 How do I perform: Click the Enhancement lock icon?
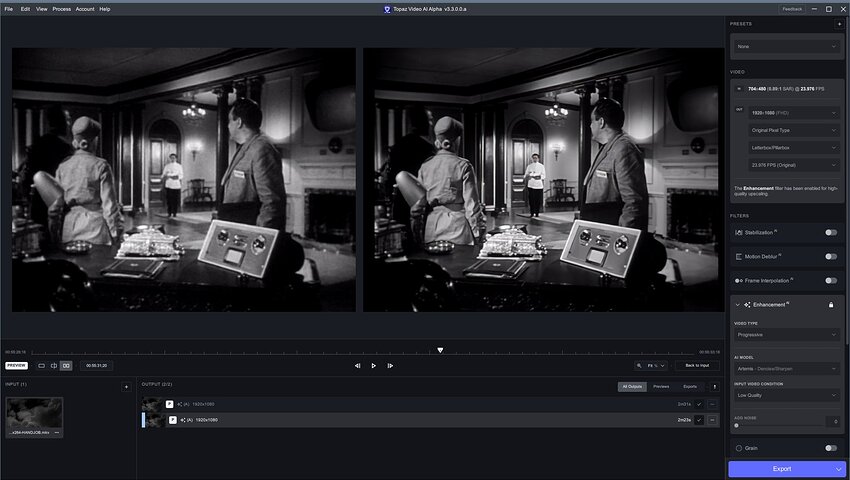[x=831, y=305]
